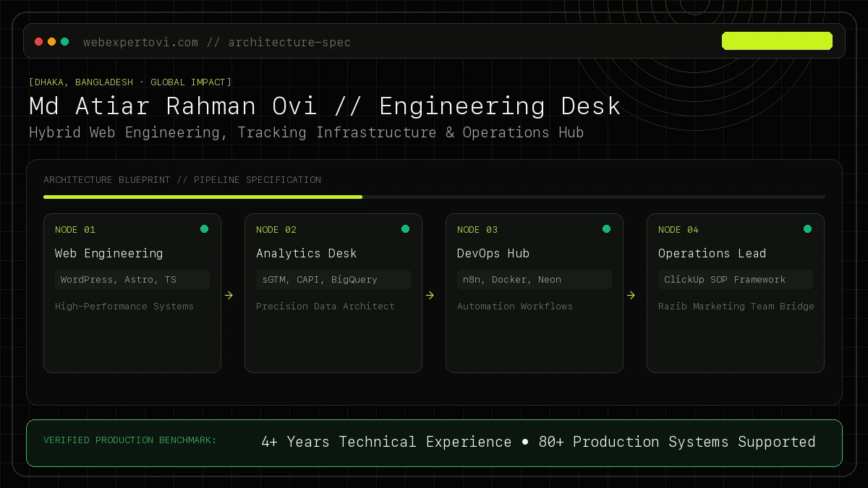Viewport: 868px width, 488px height.
Task: Select the sGTM, CAPI, BigQuery tag
Action: (333, 280)
